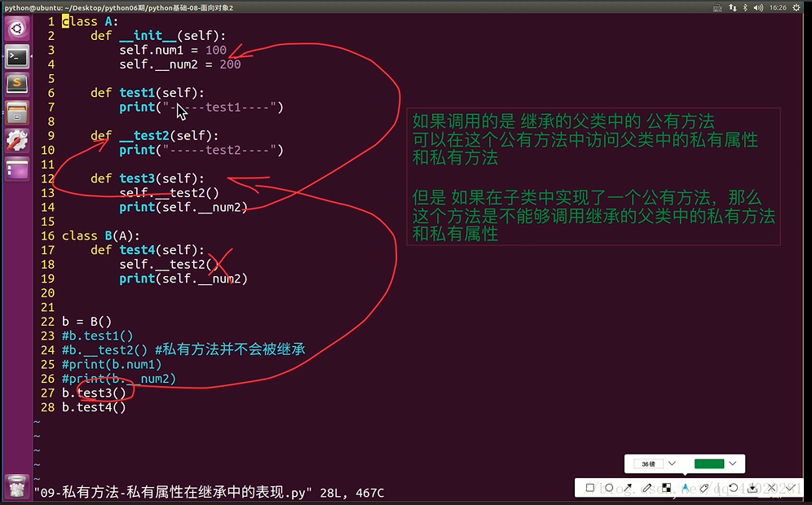This screenshot has height=505, width=812.
Task: Save the screenshot with the download icon
Action: click(x=752, y=487)
